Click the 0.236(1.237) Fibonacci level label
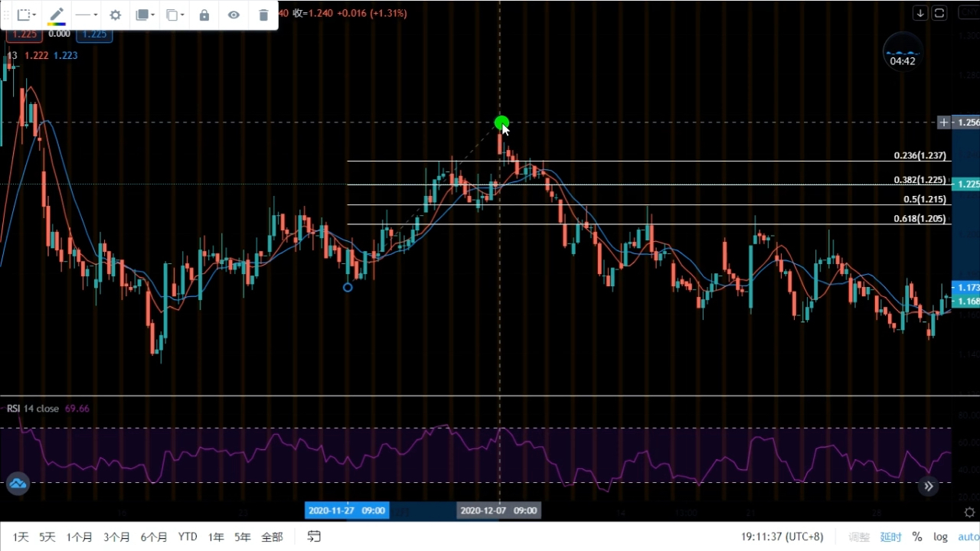The width and height of the screenshot is (980, 551). tap(920, 155)
